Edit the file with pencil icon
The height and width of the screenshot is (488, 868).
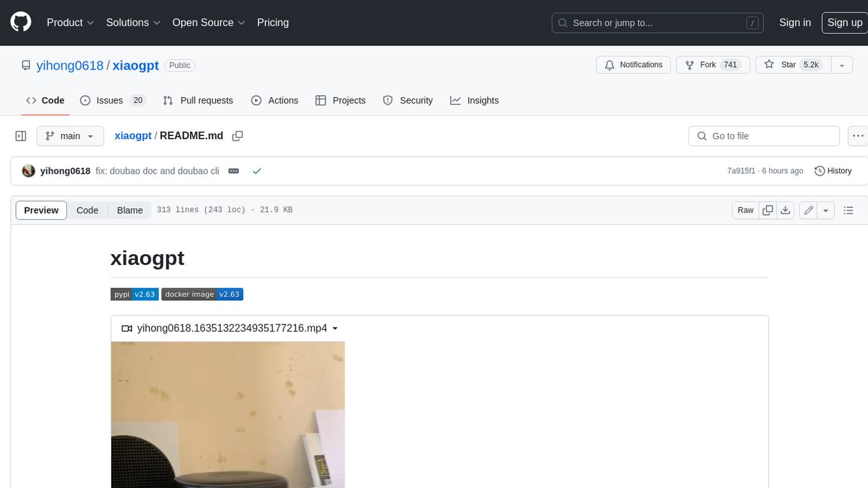click(808, 210)
